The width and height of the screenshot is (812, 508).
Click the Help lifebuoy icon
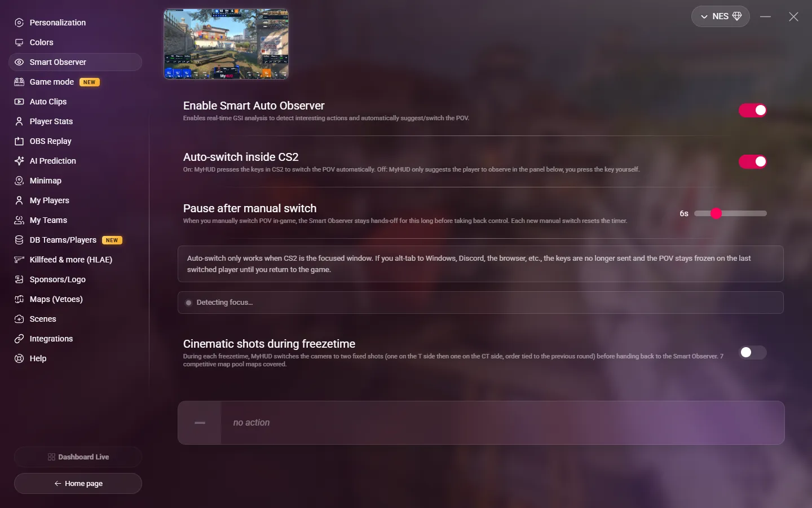[x=19, y=358]
